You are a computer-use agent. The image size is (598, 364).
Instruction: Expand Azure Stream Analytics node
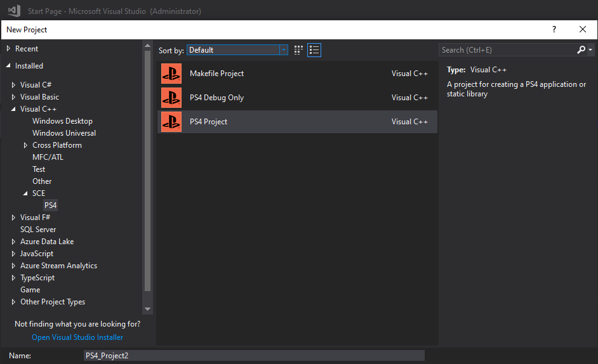point(13,266)
